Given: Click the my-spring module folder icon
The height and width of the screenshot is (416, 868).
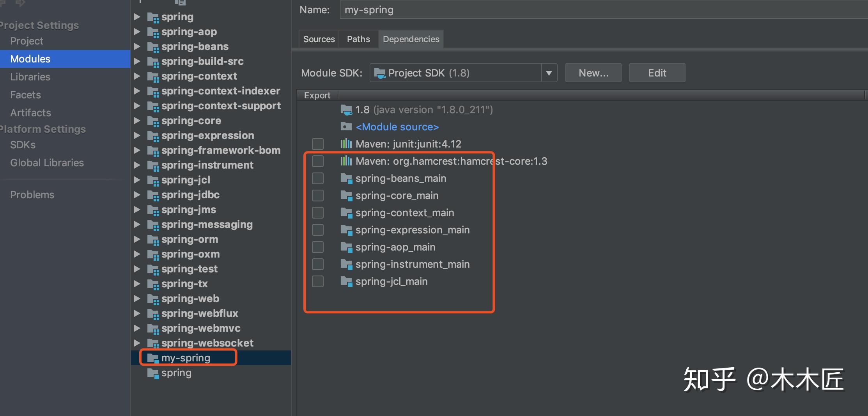Looking at the screenshot, I should click(x=153, y=358).
